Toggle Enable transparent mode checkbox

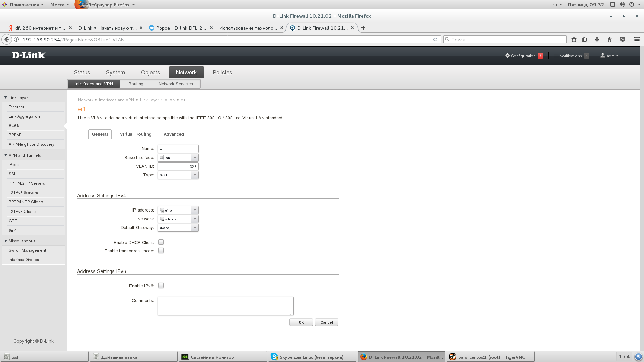click(161, 251)
